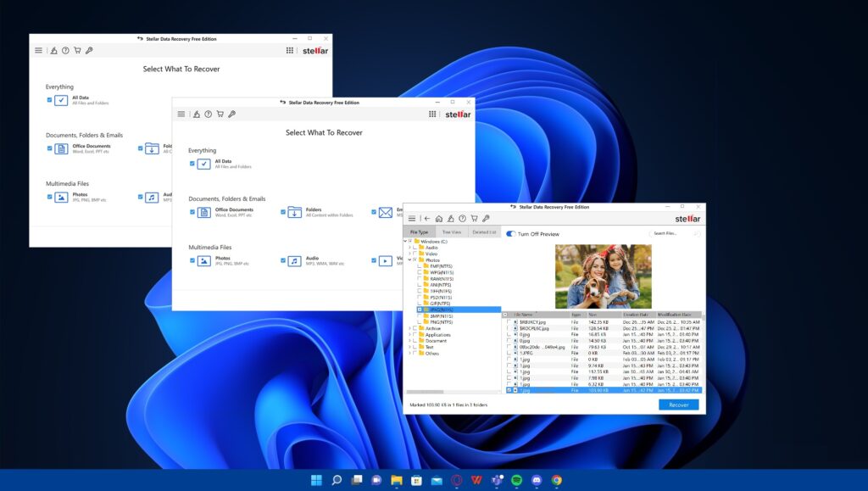The width and height of the screenshot is (868, 491).
Task: Collapse the Windows (C:) tree node
Action: pos(406,242)
